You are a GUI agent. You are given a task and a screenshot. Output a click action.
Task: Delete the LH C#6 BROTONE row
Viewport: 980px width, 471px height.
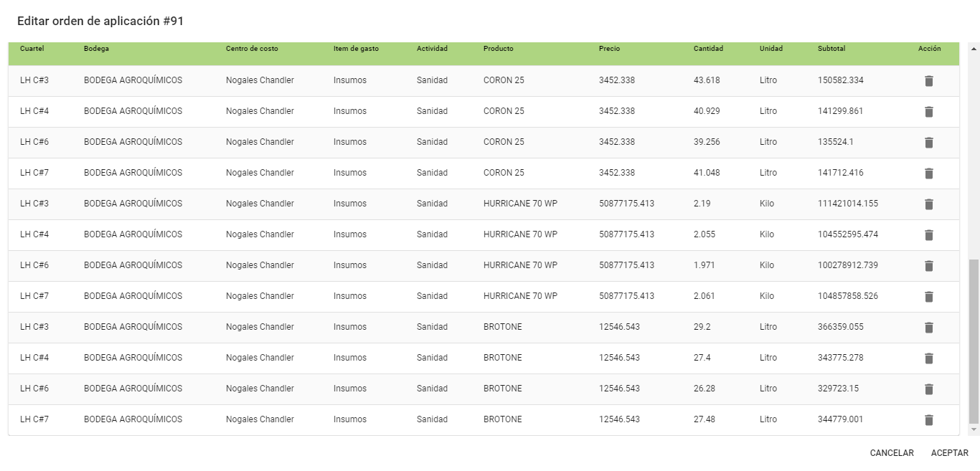click(x=928, y=389)
